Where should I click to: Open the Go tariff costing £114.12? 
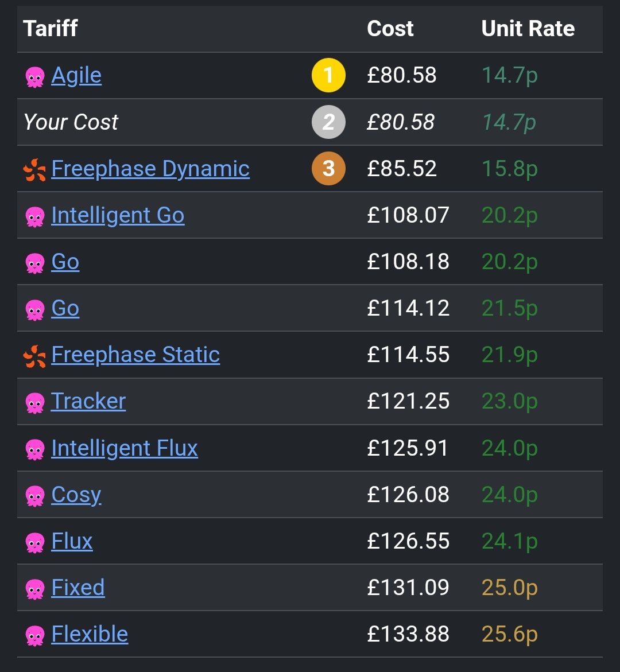(65, 308)
